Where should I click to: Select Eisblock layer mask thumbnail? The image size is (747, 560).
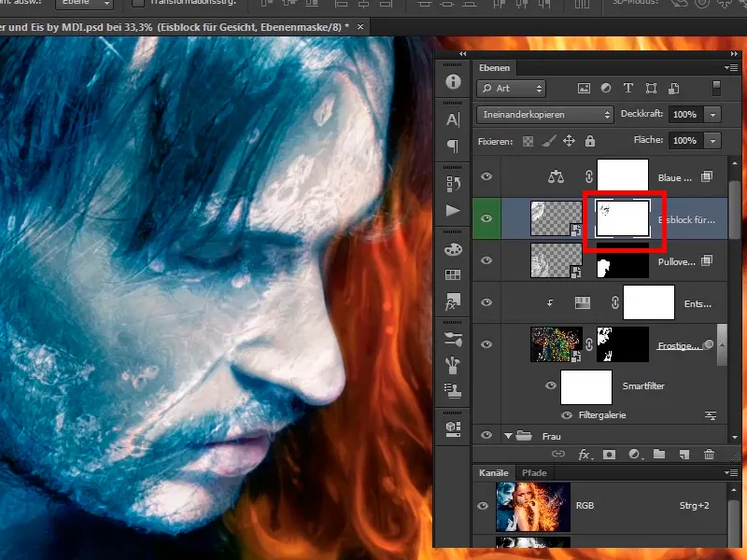pos(623,218)
